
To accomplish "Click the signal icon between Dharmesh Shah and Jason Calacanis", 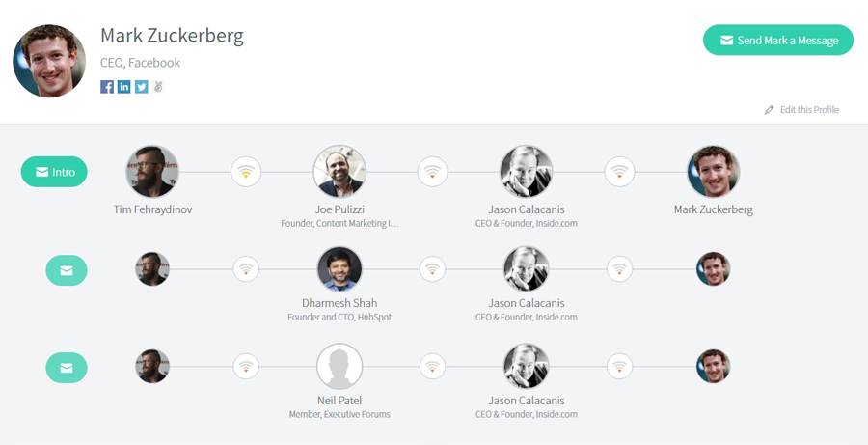I will pos(432,269).
